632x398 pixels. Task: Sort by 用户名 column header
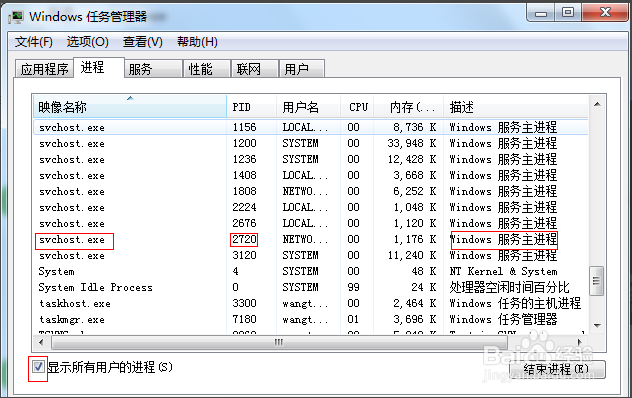[x=309, y=107]
